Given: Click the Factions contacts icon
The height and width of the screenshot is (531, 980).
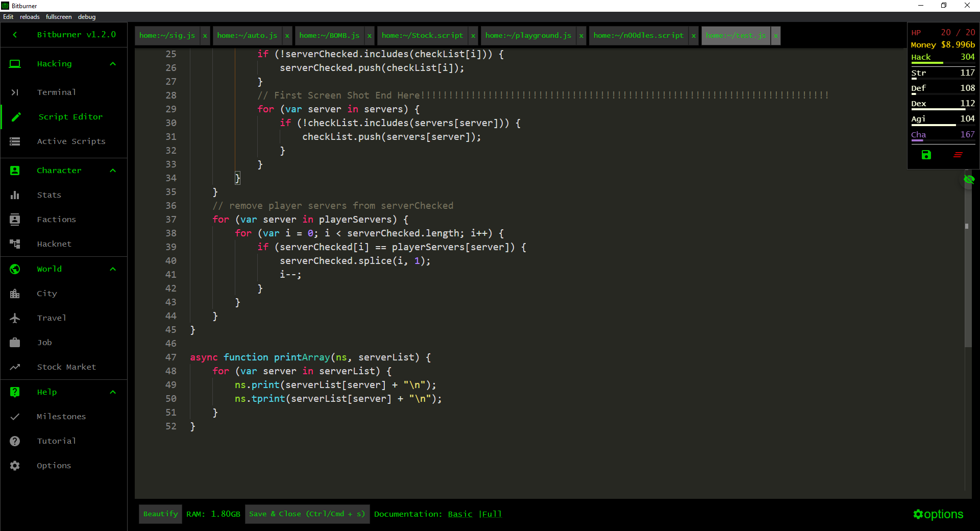Looking at the screenshot, I should (15, 220).
